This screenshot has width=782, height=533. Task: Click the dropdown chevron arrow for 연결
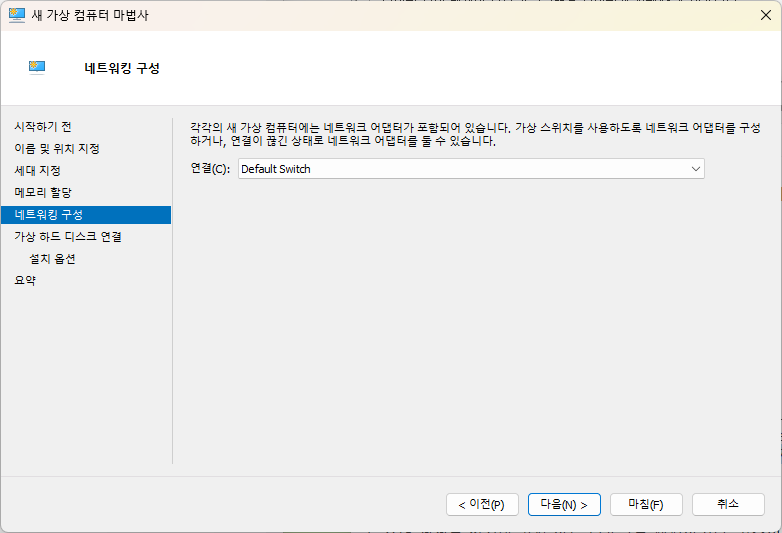point(696,169)
